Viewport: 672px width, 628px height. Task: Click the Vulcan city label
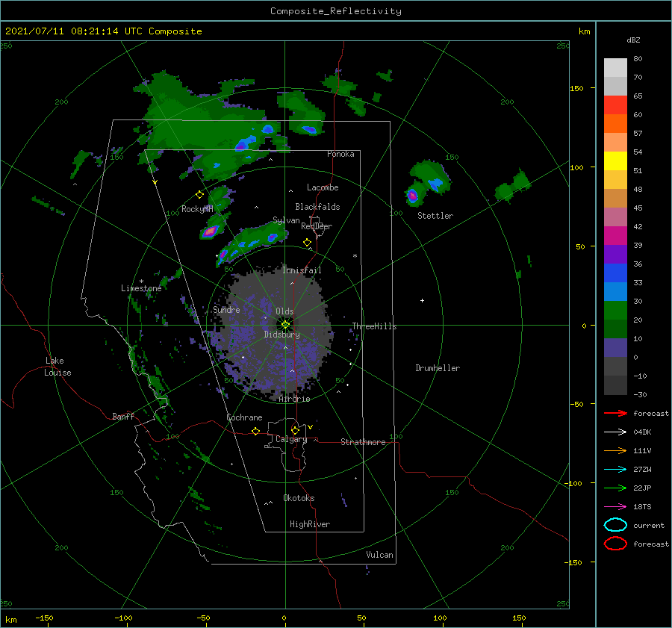(380, 555)
